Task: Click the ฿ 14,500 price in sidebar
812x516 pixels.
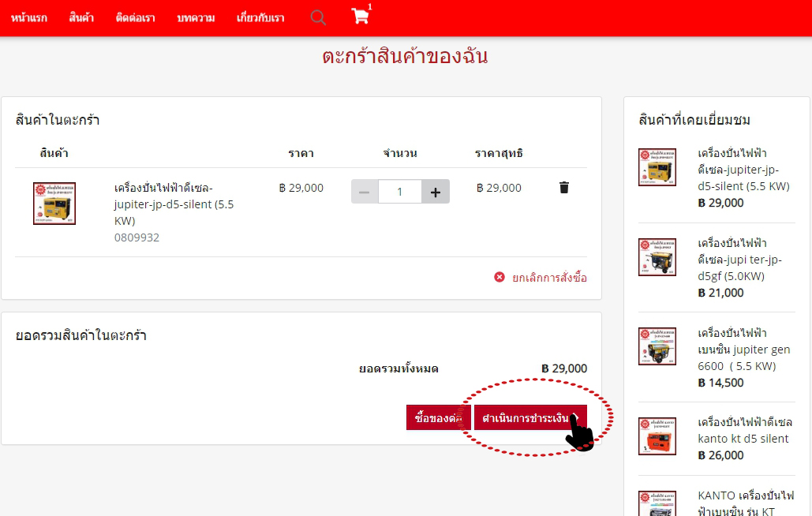Action: tap(720, 383)
